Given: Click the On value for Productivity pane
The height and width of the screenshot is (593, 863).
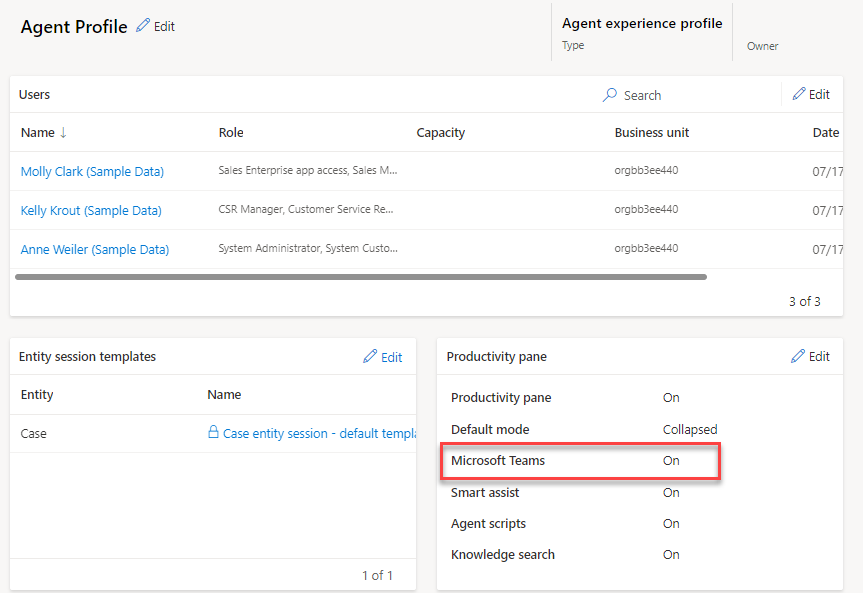Looking at the screenshot, I should pos(671,398).
